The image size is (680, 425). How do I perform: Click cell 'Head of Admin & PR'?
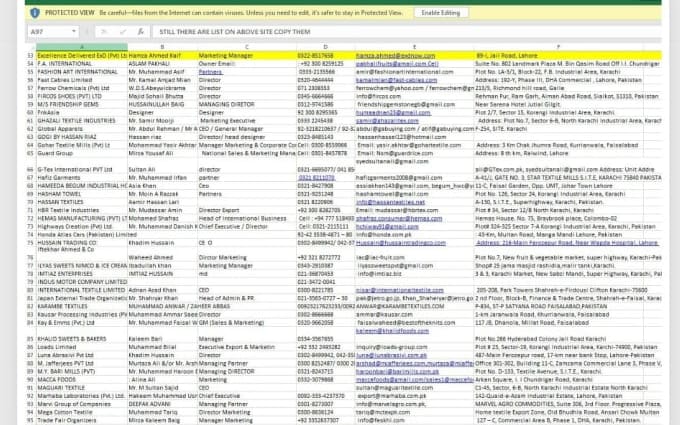pyautogui.click(x=227, y=298)
